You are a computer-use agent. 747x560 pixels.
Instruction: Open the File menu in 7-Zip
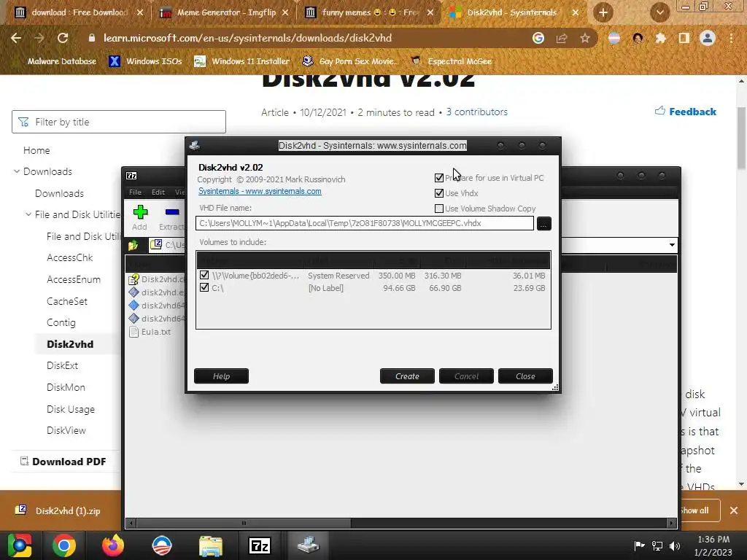(x=135, y=192)
